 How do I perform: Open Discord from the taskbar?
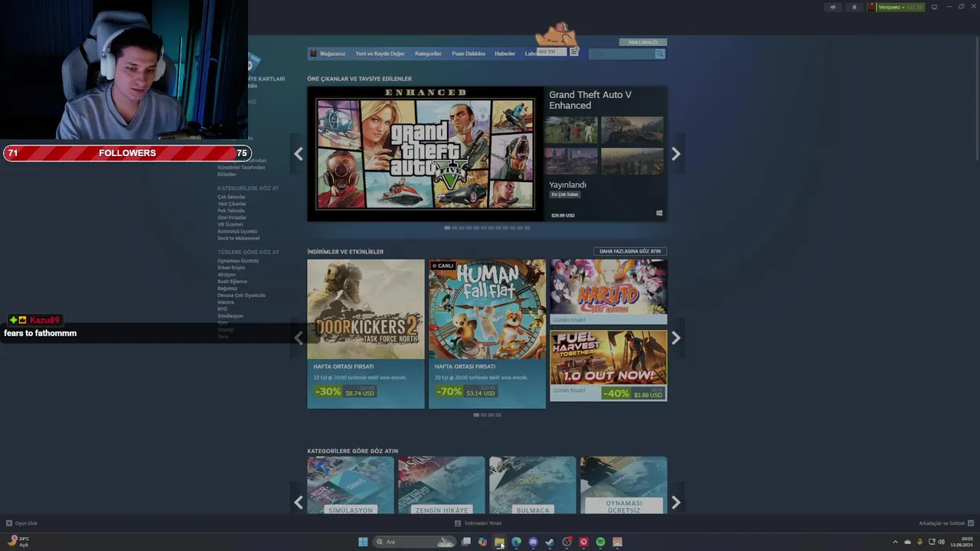[533, 542]
